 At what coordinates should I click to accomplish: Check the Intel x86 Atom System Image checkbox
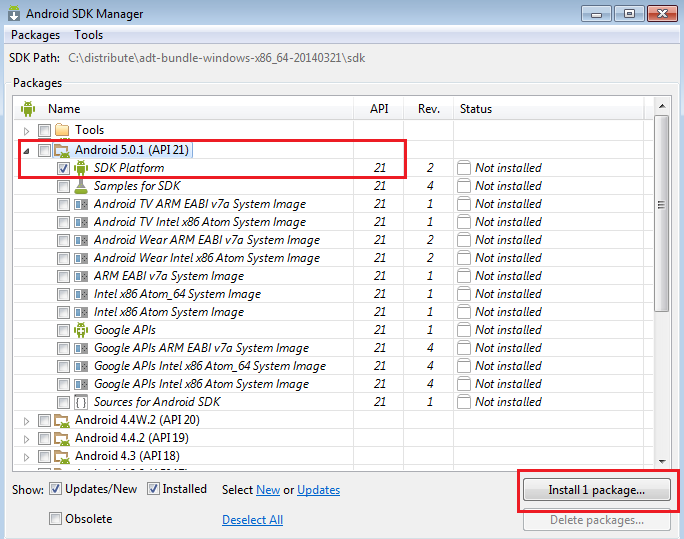click(x=63, y=313)
